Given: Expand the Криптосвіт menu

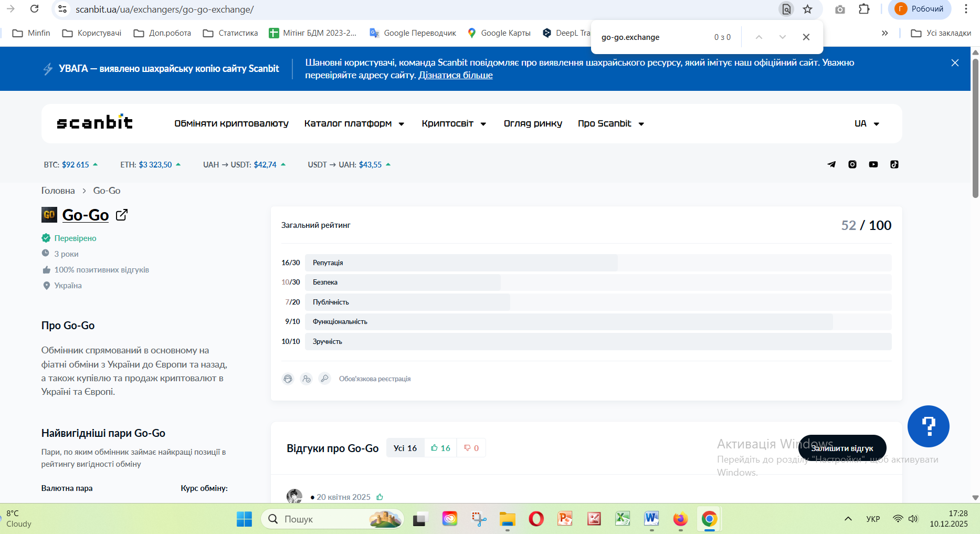Looking at the screenshot, I should tap(454, 123).
